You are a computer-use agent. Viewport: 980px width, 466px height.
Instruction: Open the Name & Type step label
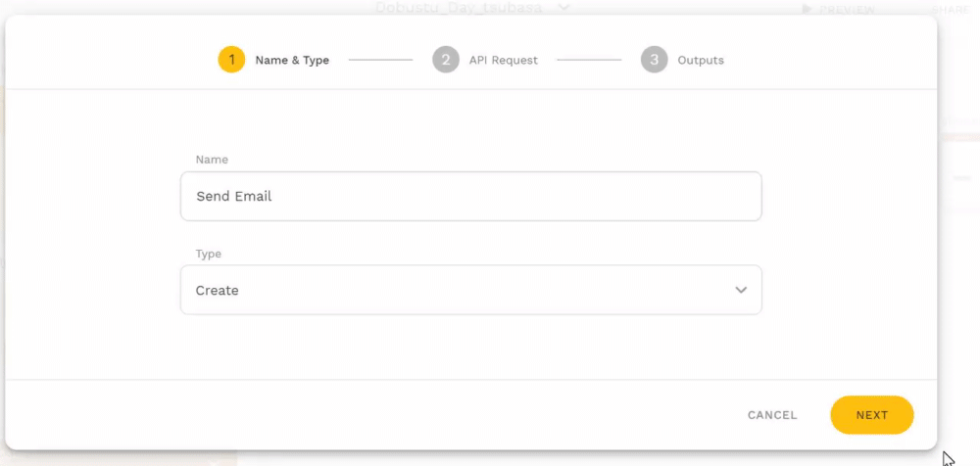[292, 60]
